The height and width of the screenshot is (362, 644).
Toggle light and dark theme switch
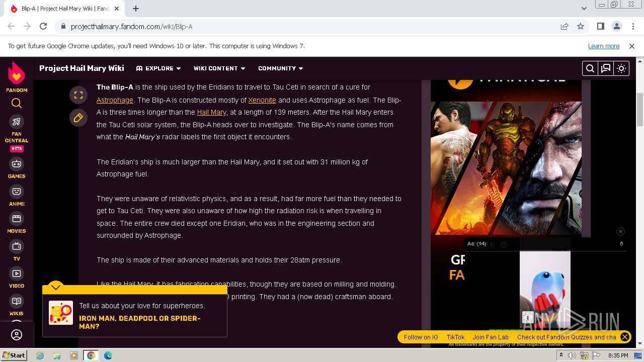pos(621,68)
